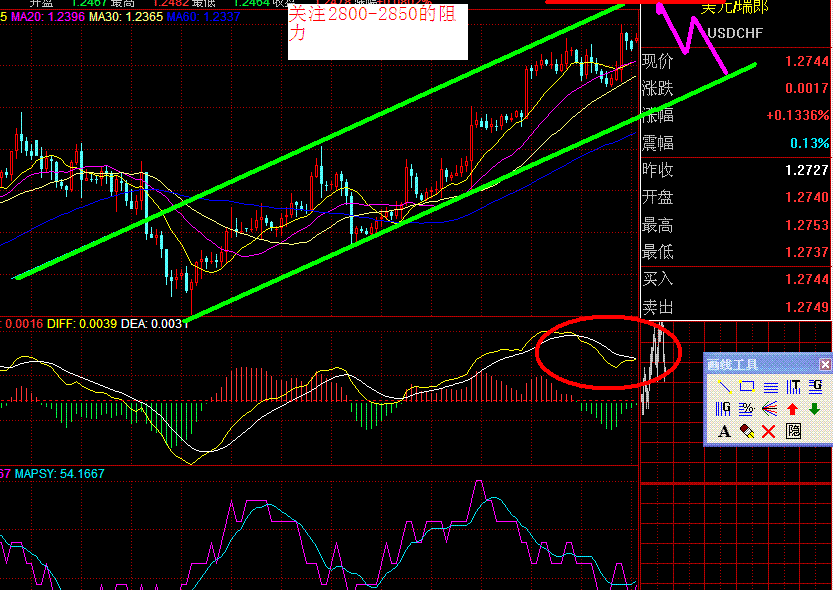The image size is (833, 590).
Task: Click the MA20: 1.2396 indicator label
Action: pyautogui.click(x=48, y=17)
